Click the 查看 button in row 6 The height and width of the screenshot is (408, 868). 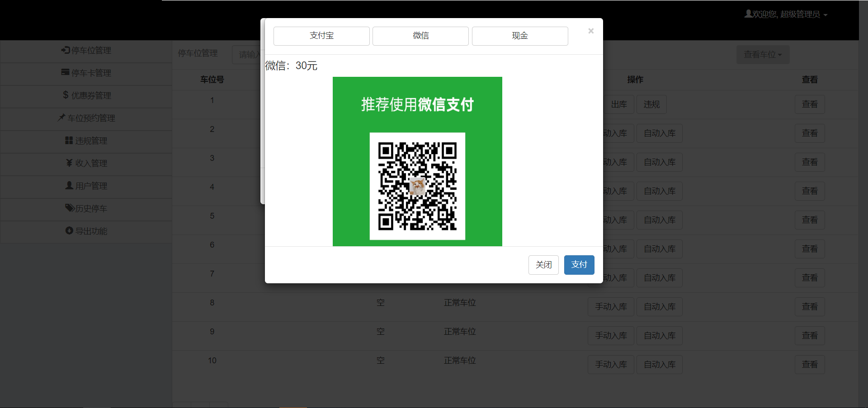point(810,249)
